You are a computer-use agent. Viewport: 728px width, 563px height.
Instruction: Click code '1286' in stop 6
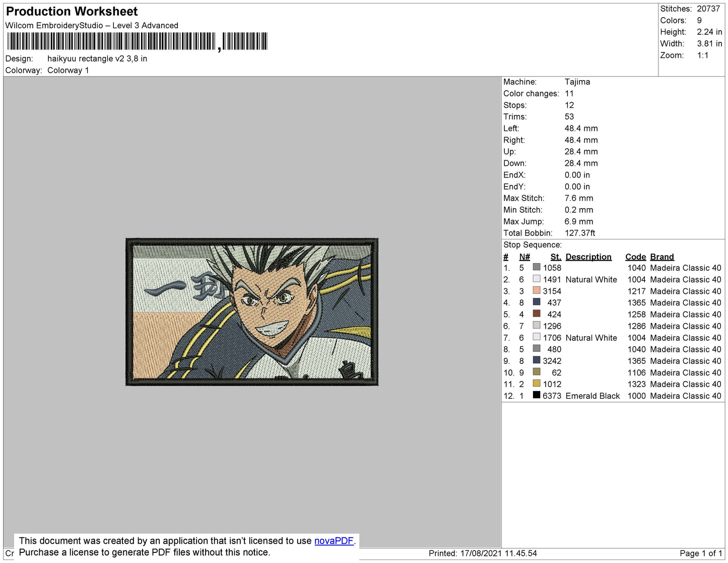637,326
